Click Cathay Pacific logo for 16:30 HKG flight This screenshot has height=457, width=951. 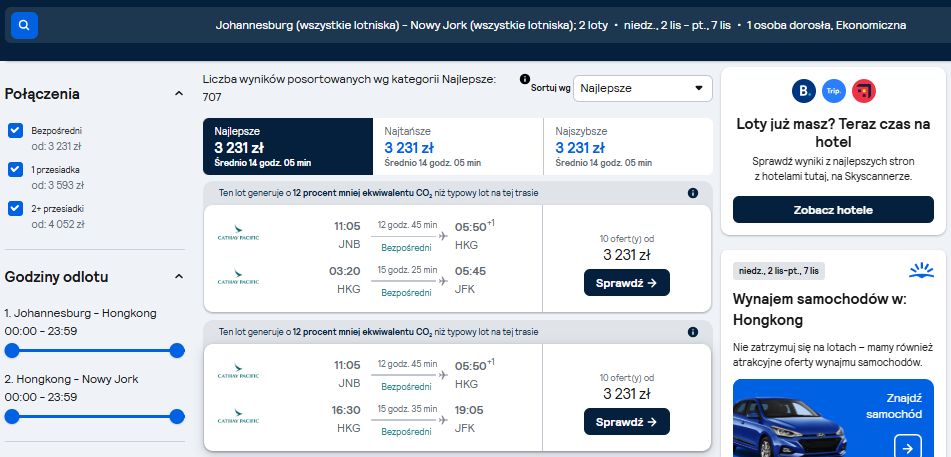[238, 416]
